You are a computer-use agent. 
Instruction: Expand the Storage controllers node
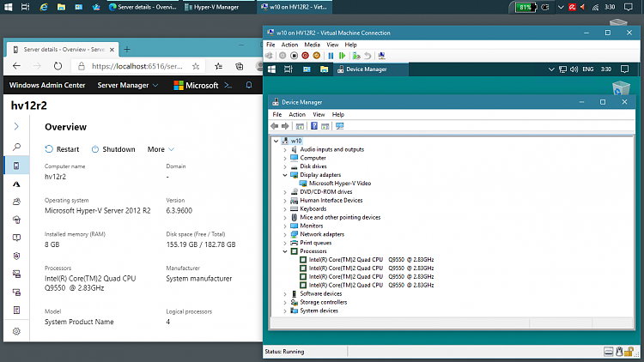(x=285, y=302)
